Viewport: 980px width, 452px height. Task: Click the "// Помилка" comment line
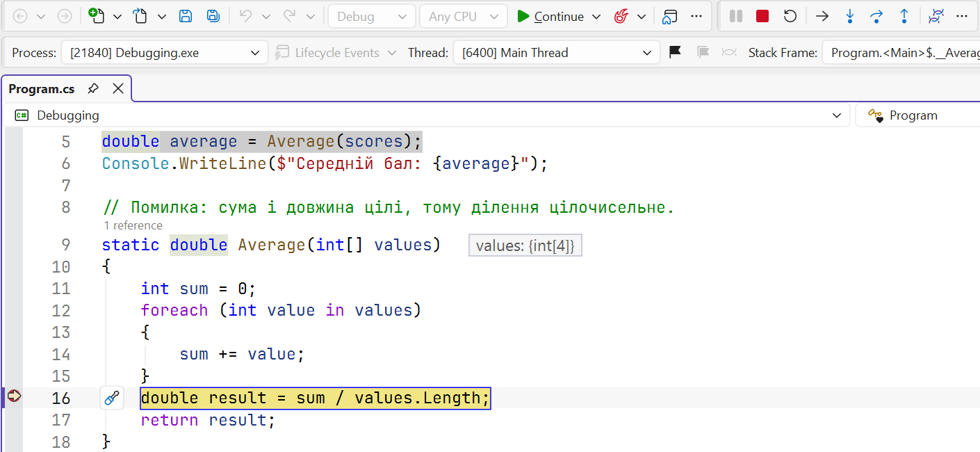click(388, 207)
